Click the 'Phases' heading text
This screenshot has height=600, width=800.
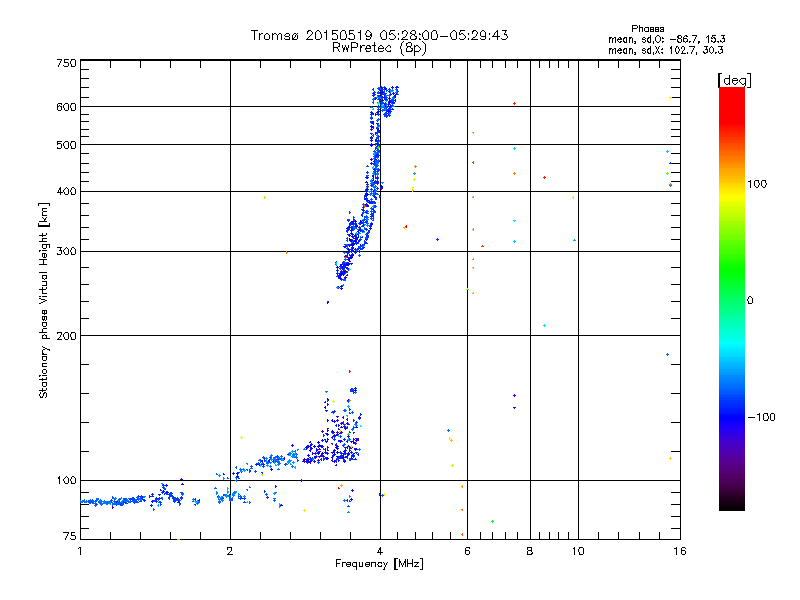coord(647,29)
